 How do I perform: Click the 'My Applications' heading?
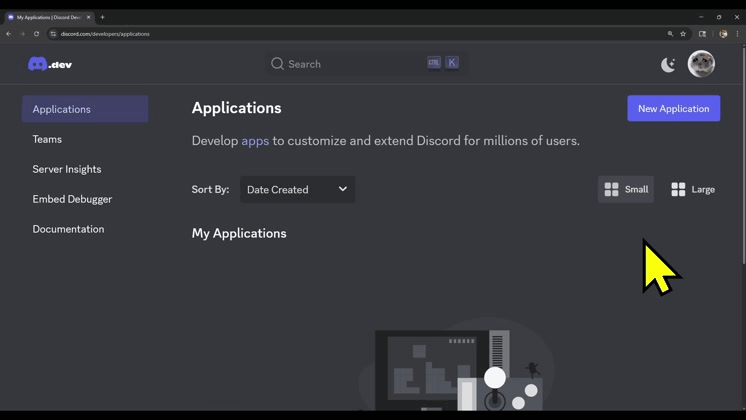[x=239, y=234]
